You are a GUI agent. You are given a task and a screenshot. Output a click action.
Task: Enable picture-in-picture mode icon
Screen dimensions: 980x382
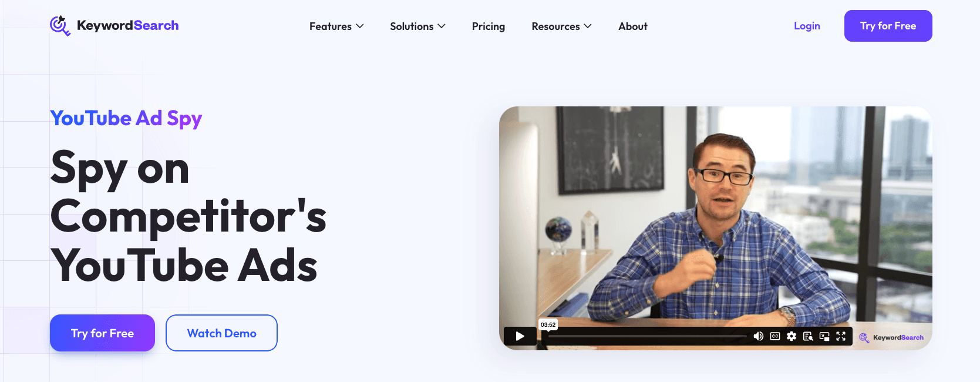pos(824,336)
